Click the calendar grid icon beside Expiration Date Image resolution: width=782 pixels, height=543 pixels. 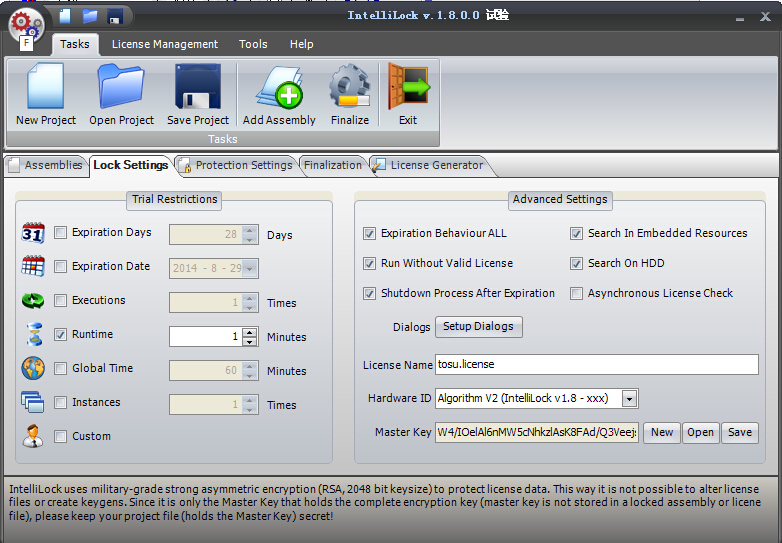[33, 266]
